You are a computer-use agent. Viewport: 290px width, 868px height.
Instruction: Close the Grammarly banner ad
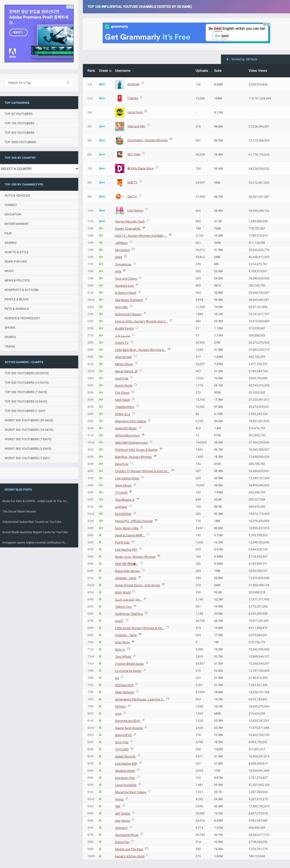pos(268,24)
